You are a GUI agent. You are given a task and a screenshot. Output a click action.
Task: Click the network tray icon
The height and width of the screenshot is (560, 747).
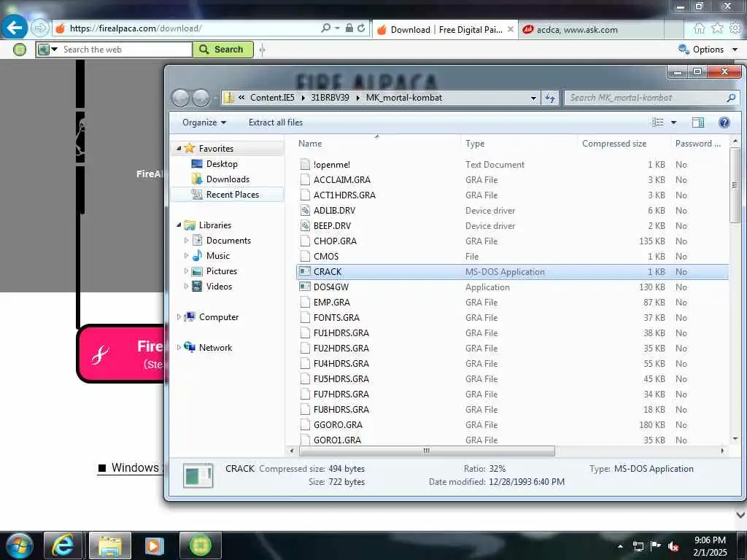click(638, 546)
